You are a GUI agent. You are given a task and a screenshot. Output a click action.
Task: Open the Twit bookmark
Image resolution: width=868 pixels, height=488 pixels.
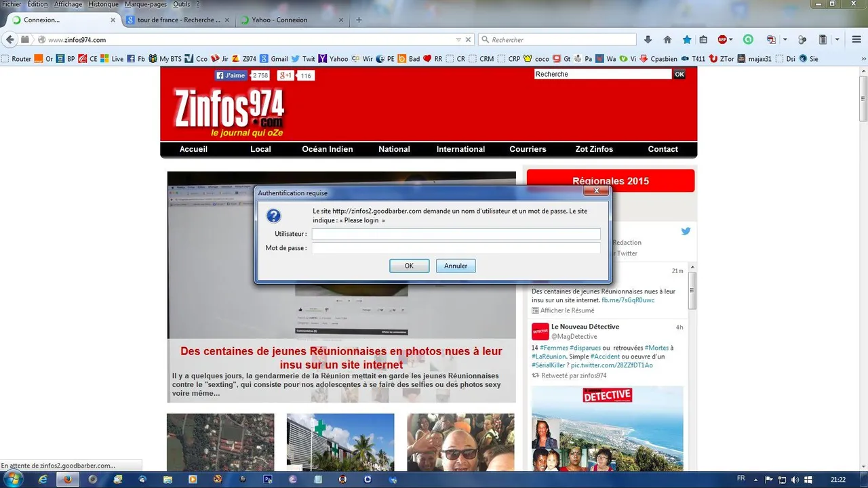(x=303, y=59)
